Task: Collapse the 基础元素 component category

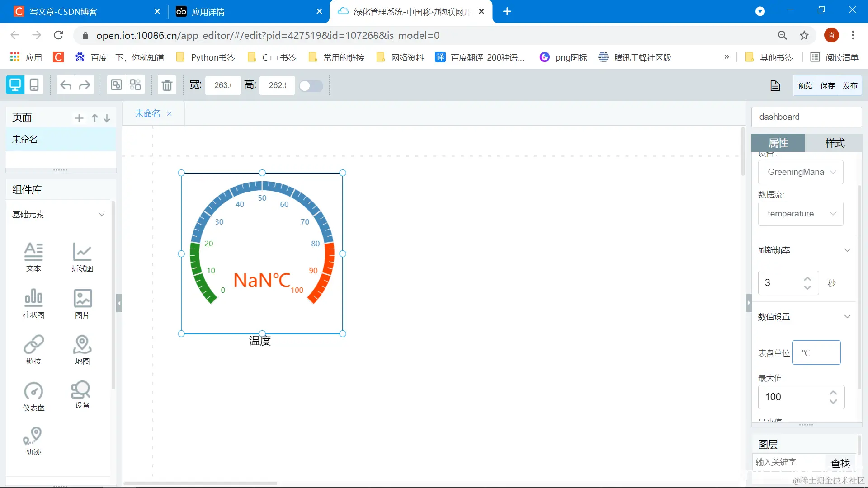Action: pos(101,214)
